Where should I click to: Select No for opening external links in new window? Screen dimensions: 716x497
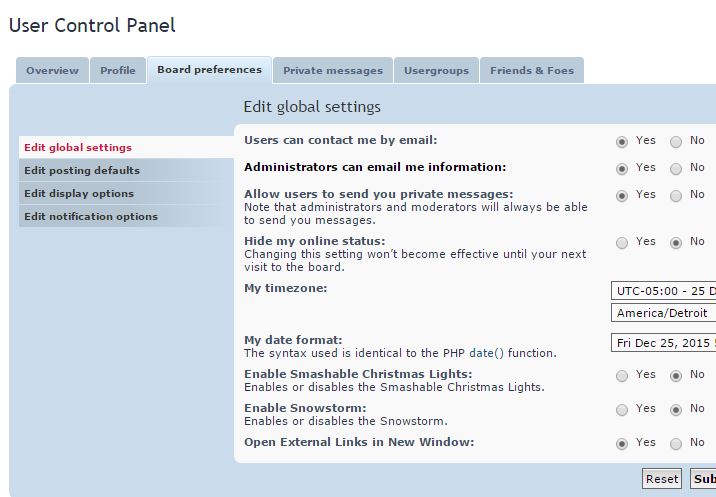click(677, 444)
